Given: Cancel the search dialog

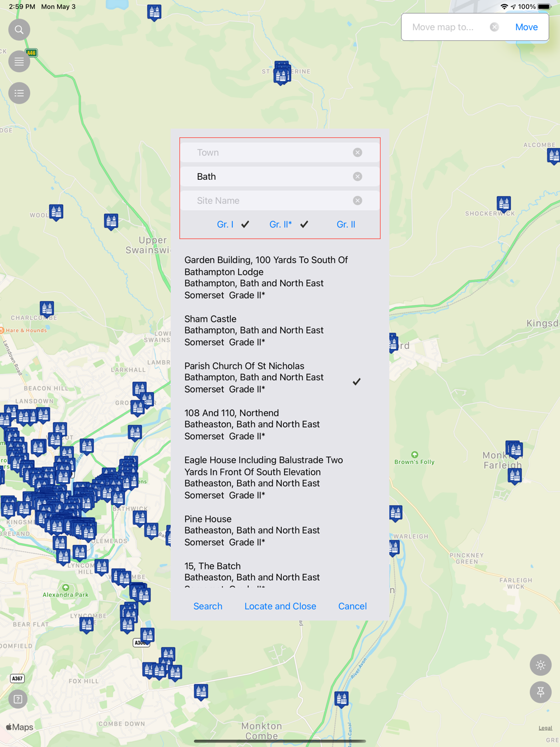Looking at the screenshot, I should [x=352, y=606].
